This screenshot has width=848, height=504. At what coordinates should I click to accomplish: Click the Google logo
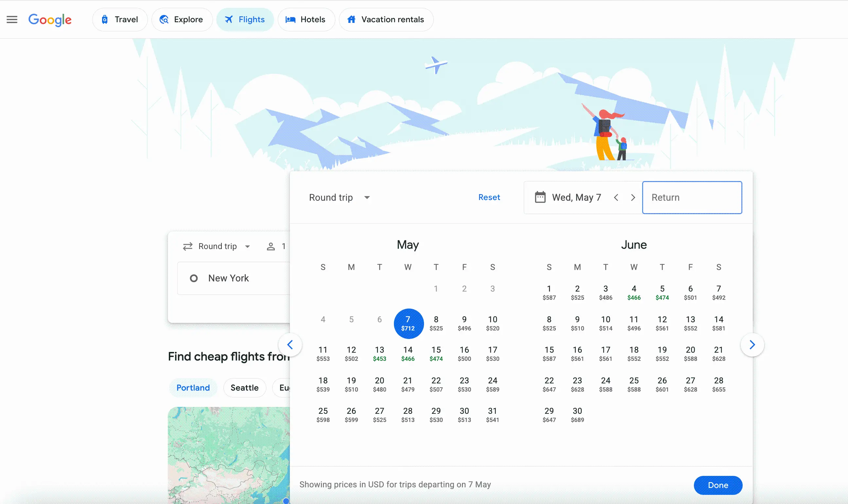[50, 20]
